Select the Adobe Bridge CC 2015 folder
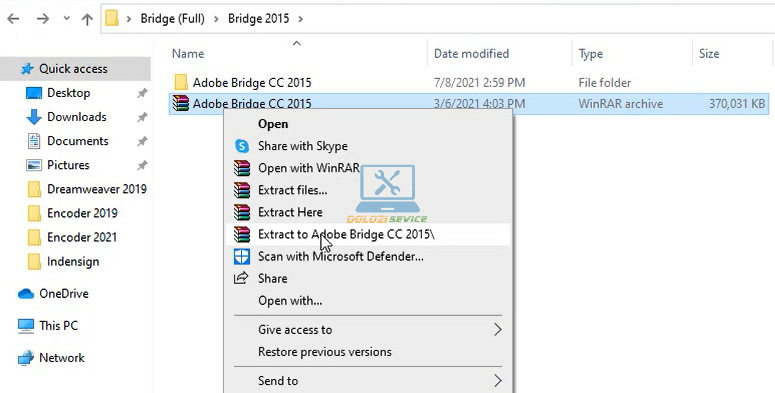Viewport: 775px width, 393px height. (252, 83)
